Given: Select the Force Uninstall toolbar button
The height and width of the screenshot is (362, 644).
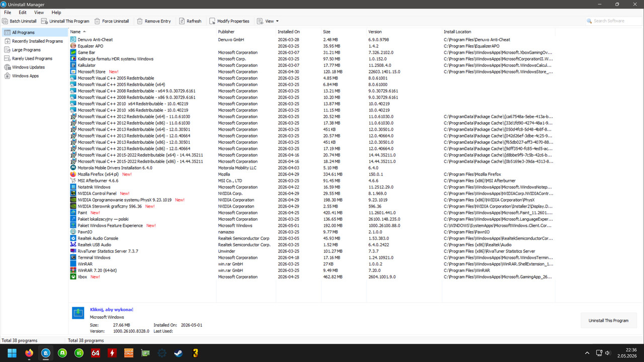Looking at the screenshot, I should pos(112,21).
